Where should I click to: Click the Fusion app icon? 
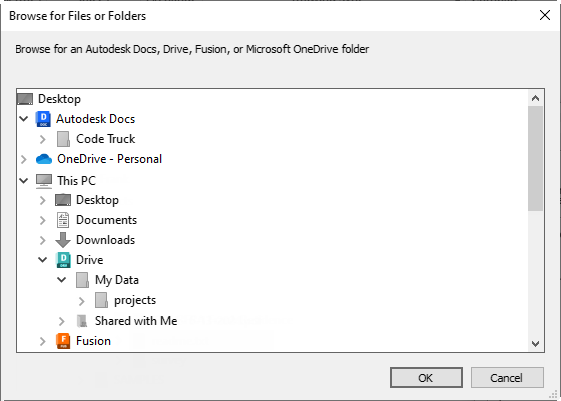point(63,341)
